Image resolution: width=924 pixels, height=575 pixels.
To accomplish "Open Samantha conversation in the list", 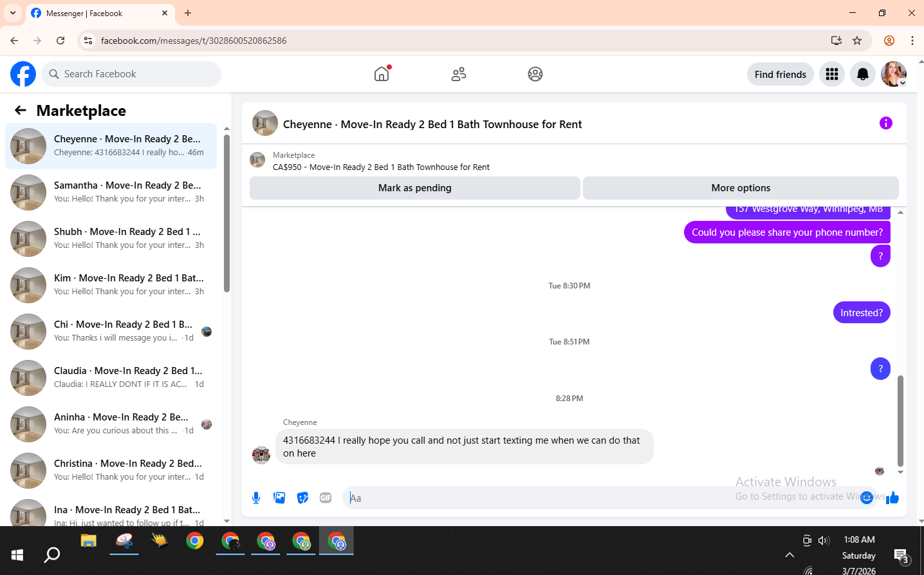I will coord(111,193).
